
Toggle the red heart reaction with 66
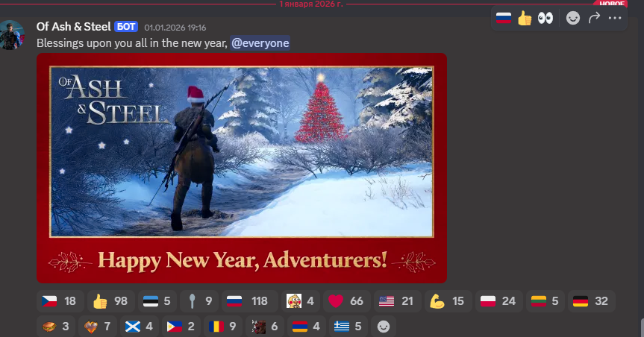[x=347, y=301]
